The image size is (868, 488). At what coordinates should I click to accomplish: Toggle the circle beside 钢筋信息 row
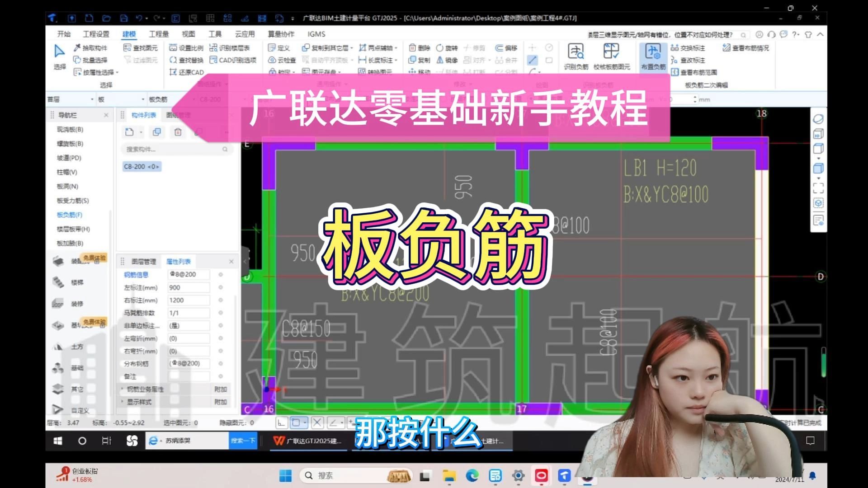coord(221,274)
